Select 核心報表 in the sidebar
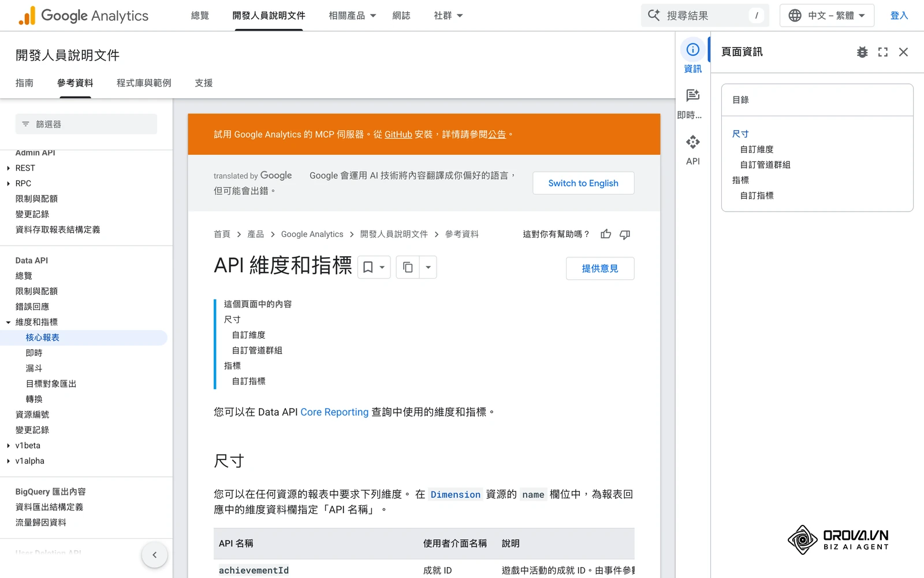Screen dimensions: 924x578 pos(42,338)
